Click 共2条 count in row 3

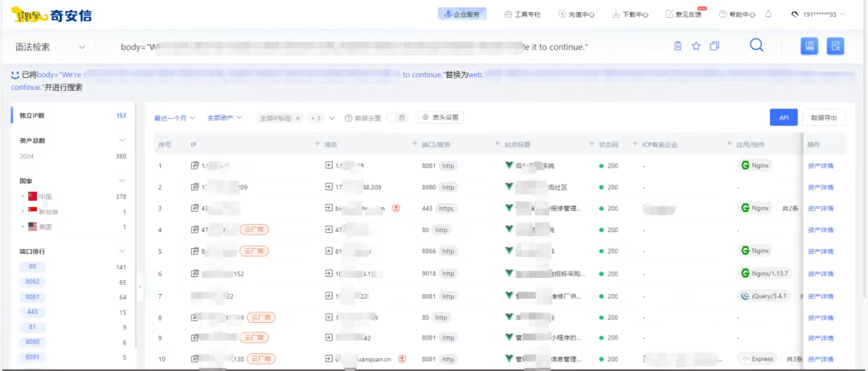click(x=789, y=209)
